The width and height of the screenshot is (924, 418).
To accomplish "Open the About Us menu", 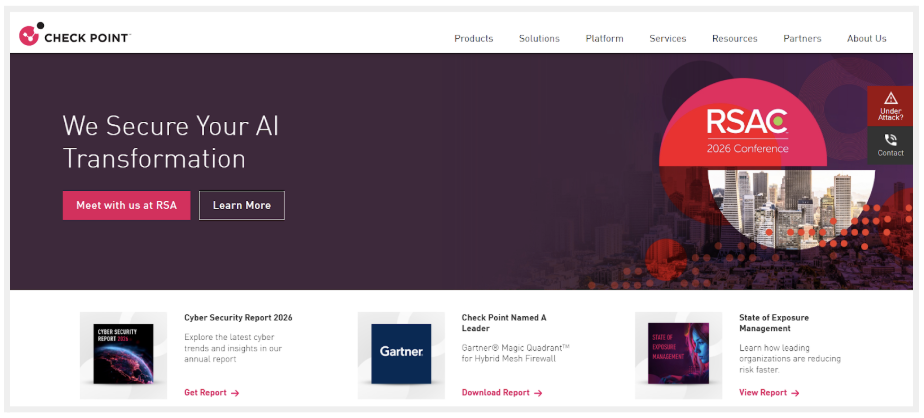I will click(866, 39).
